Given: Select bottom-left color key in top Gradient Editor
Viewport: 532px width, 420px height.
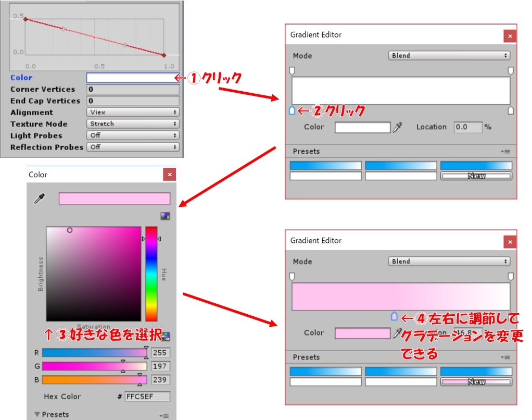Looking at the screenshot, I should pyautogui.click(x=292, y=110).
